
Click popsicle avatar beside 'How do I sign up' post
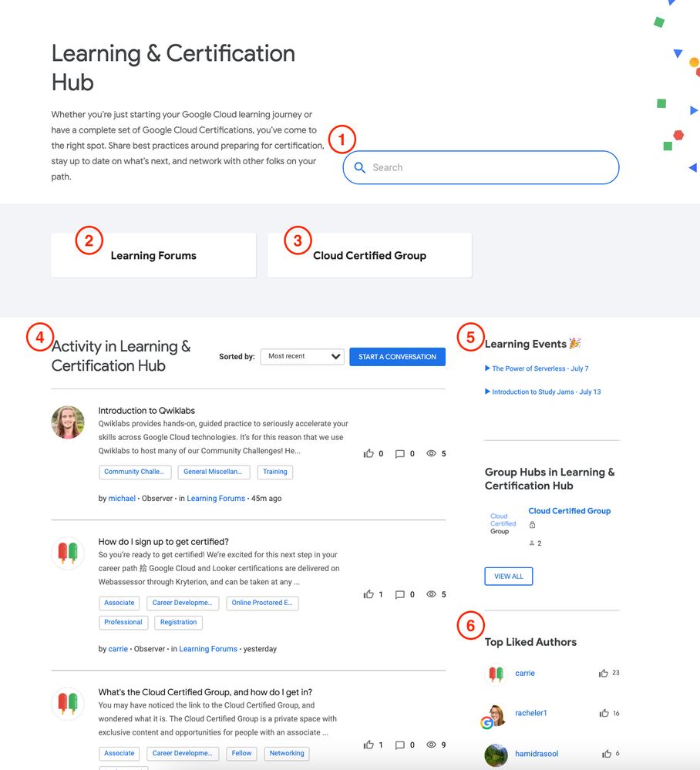coord(68,553)
